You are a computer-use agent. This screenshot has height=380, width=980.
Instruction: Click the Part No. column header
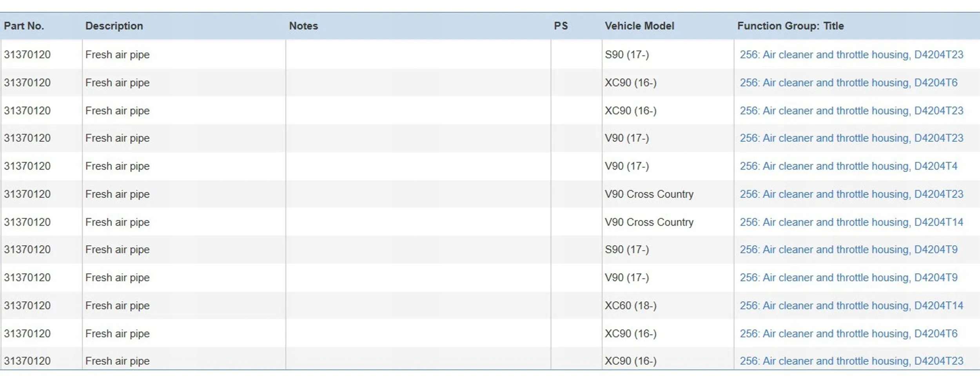click(24, 26)
